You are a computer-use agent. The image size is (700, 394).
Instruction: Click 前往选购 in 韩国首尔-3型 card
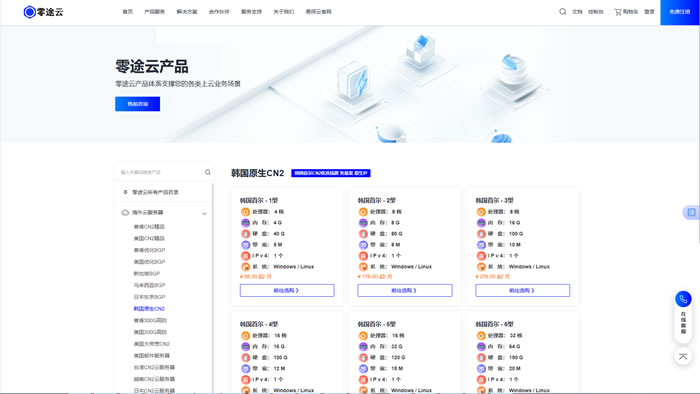(x=522, y=290)
